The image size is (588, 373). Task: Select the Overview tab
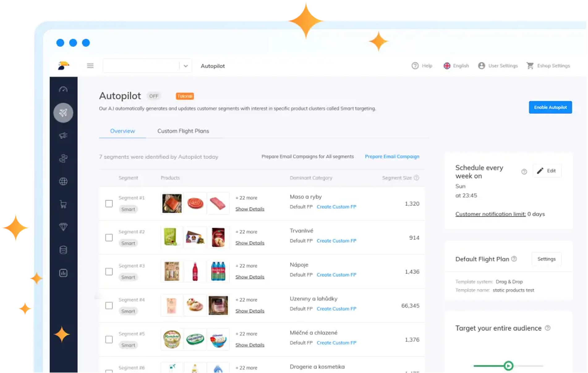point(122,131)
